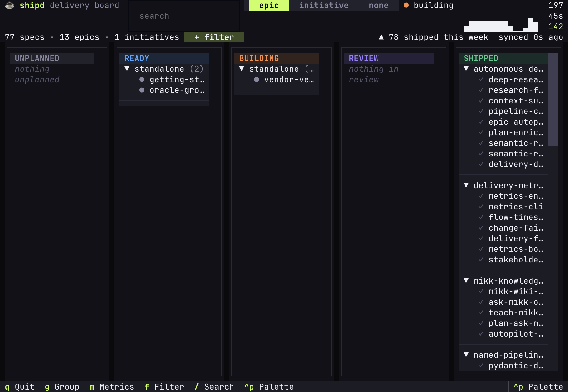Focus the search input field
This screenshot has width=568, height=392.
(x=184, y=16)
